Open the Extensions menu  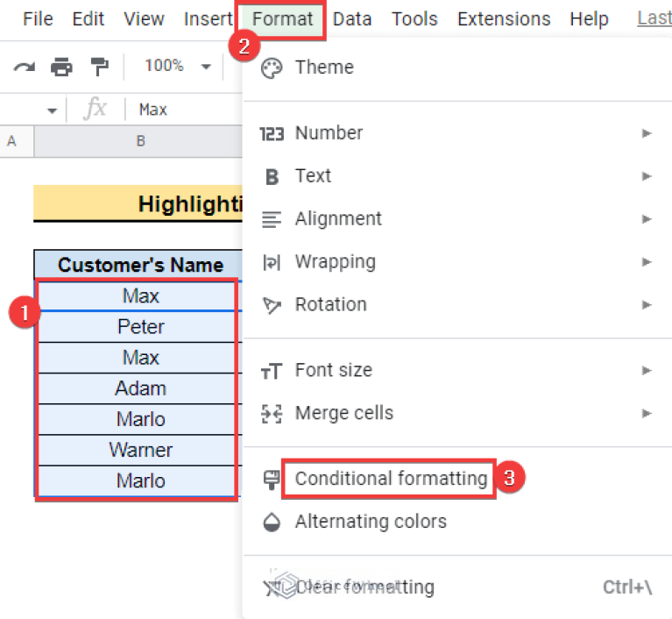504,19
